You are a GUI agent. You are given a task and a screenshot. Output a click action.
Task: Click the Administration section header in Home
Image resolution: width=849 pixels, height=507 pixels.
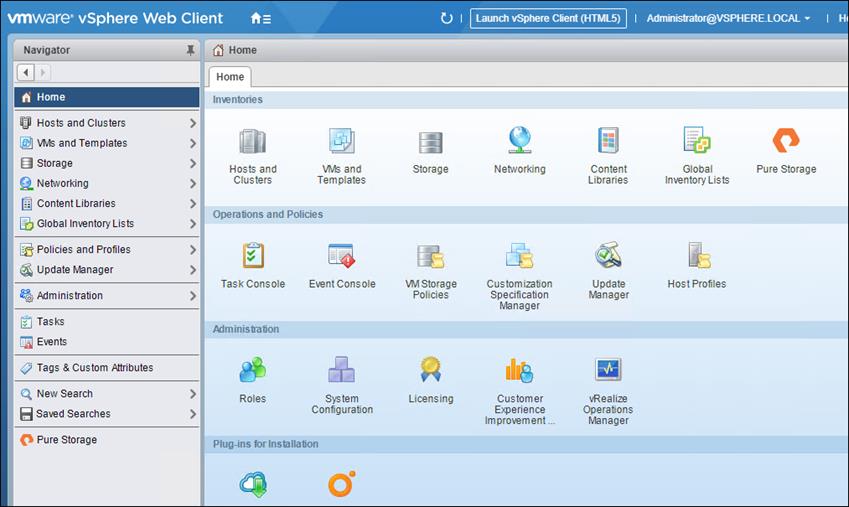[x=246, y=329]
